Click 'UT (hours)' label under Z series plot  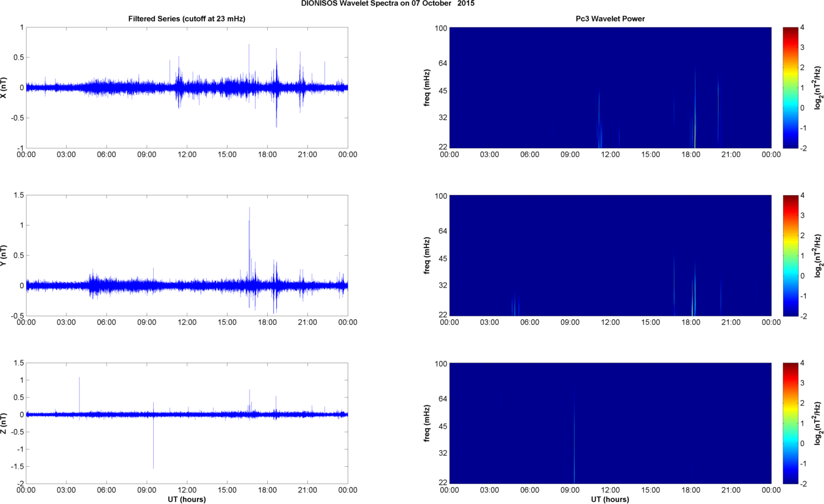[187, 500]
